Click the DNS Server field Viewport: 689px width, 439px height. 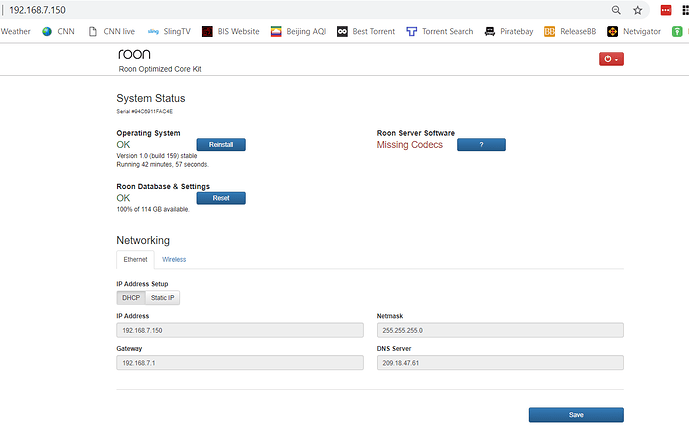point(500,363)
